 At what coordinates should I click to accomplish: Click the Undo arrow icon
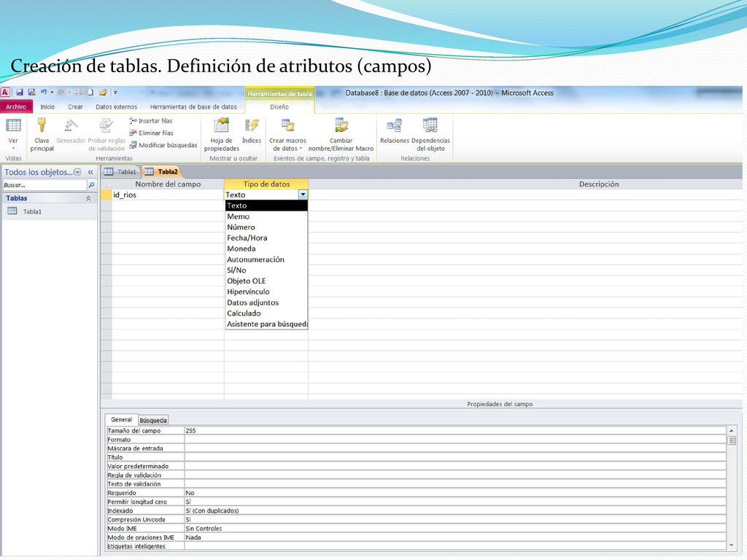point(44,93)
